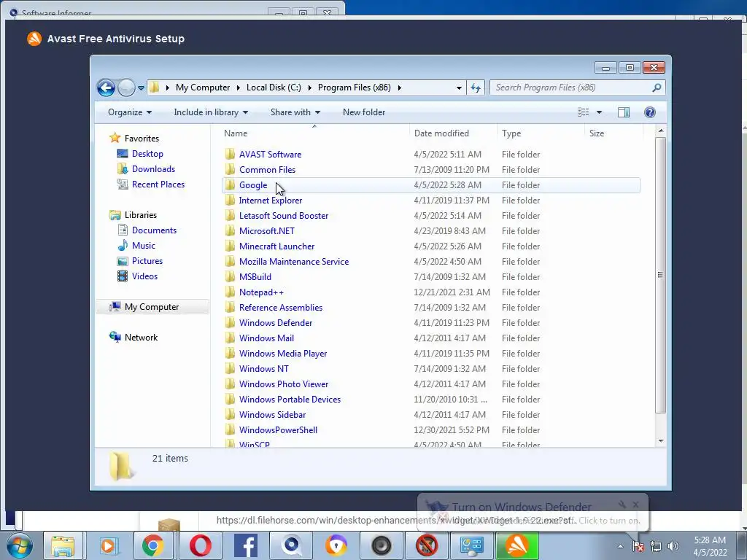Click My Computer in the address bar

pyautogui.click(x=203, y=87)
